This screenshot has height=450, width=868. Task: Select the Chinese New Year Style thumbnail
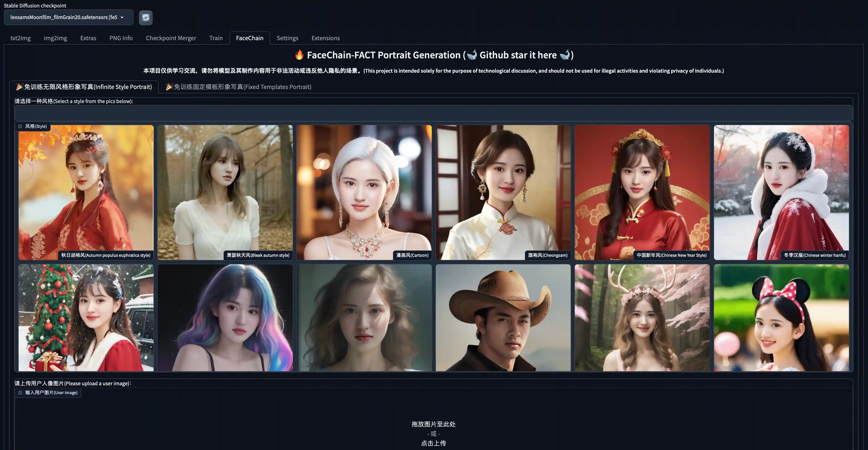point(642,192)
